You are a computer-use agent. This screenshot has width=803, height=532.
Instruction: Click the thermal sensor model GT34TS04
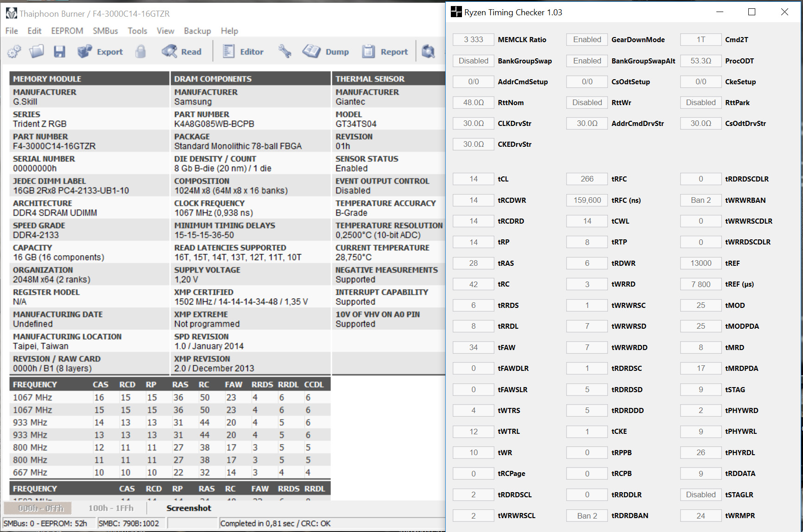point(356,124)
